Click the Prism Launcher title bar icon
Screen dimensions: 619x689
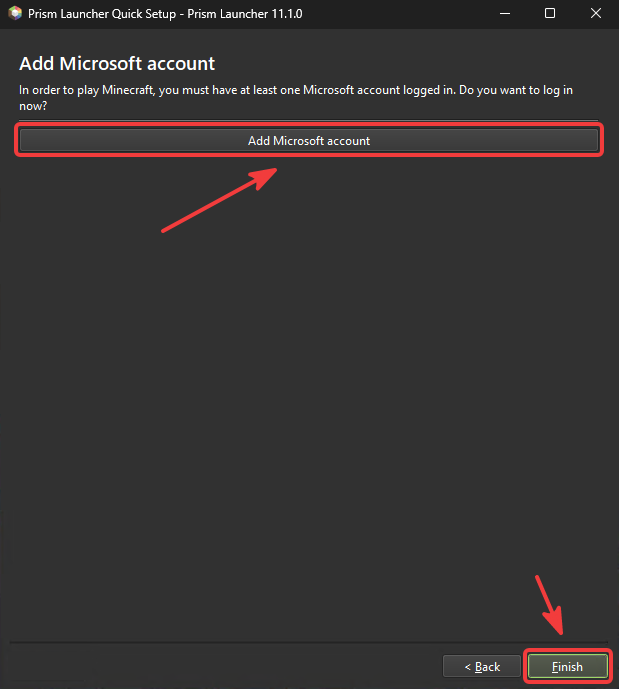(15, 14)
